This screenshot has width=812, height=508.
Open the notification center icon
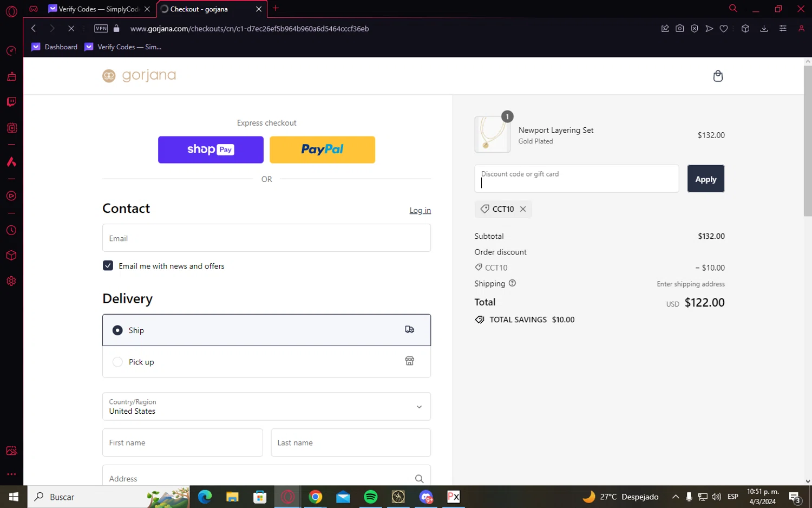(x=795, y=497)
